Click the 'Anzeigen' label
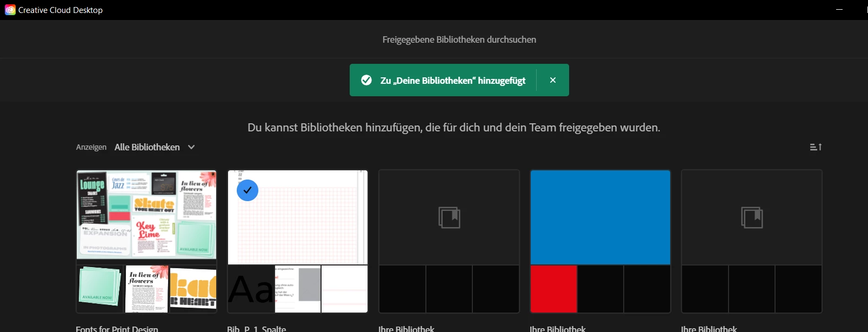 pos(91,147)
